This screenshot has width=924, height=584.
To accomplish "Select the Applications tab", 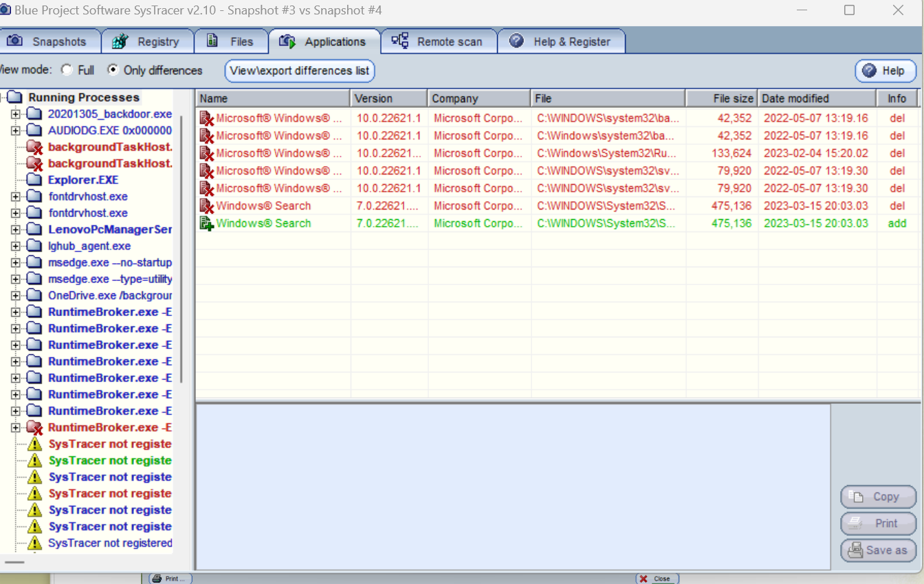I will (x=324, y=41).
